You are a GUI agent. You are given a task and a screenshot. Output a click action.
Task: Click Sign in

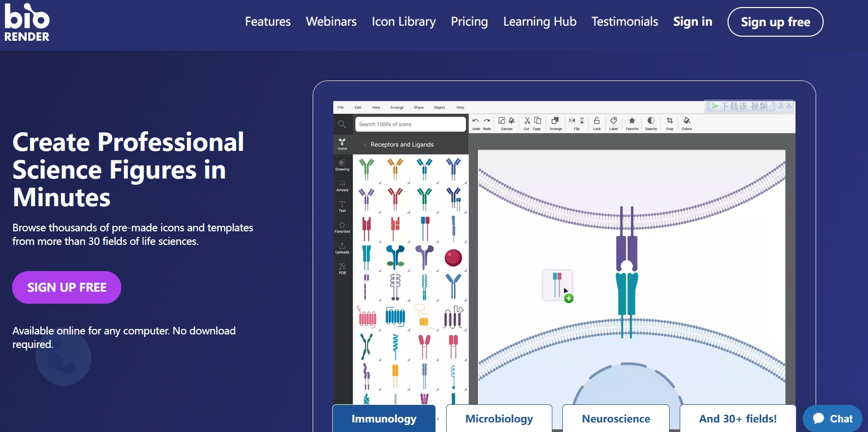tap(693, 22)
